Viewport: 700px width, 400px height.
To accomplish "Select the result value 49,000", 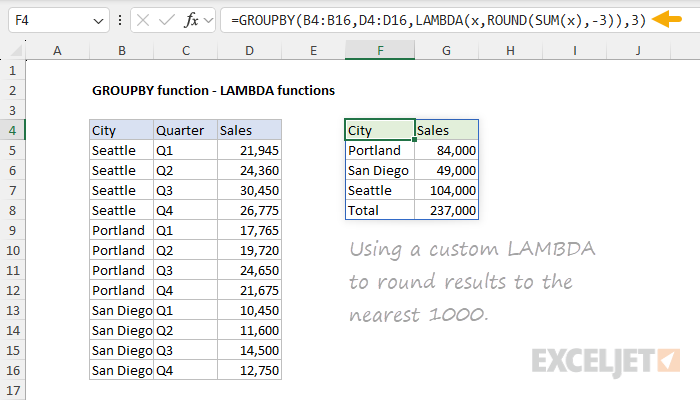I will pos(447,171).
